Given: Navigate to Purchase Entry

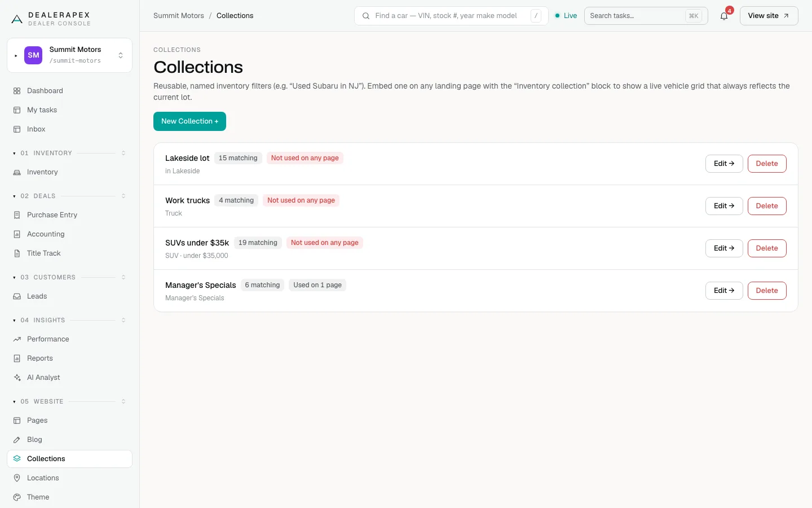Looking at the screenshot, I should coord(69,215).
